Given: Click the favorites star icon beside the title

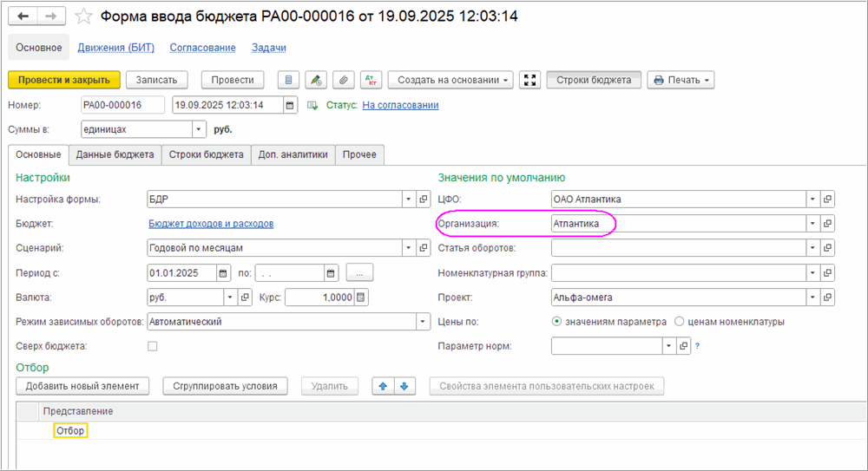Looking at the screenshot, I should 83,16.
